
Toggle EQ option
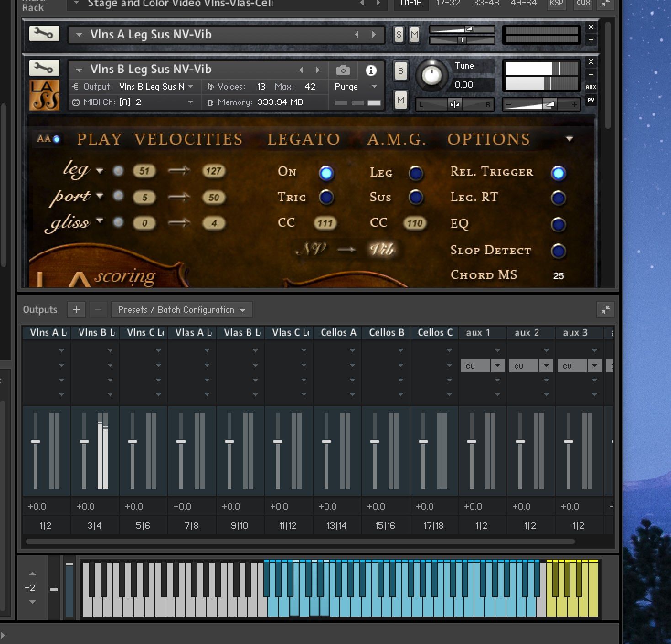(558, 224)
